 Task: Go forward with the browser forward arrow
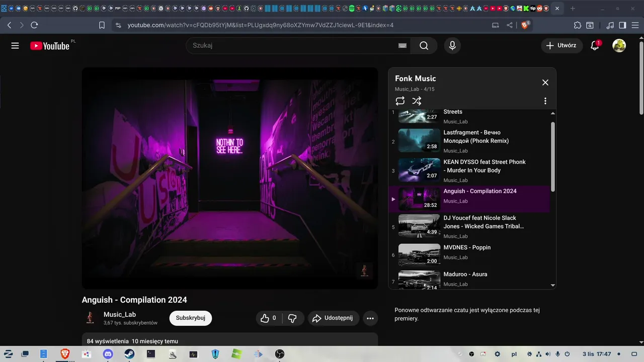coord(21,25)
